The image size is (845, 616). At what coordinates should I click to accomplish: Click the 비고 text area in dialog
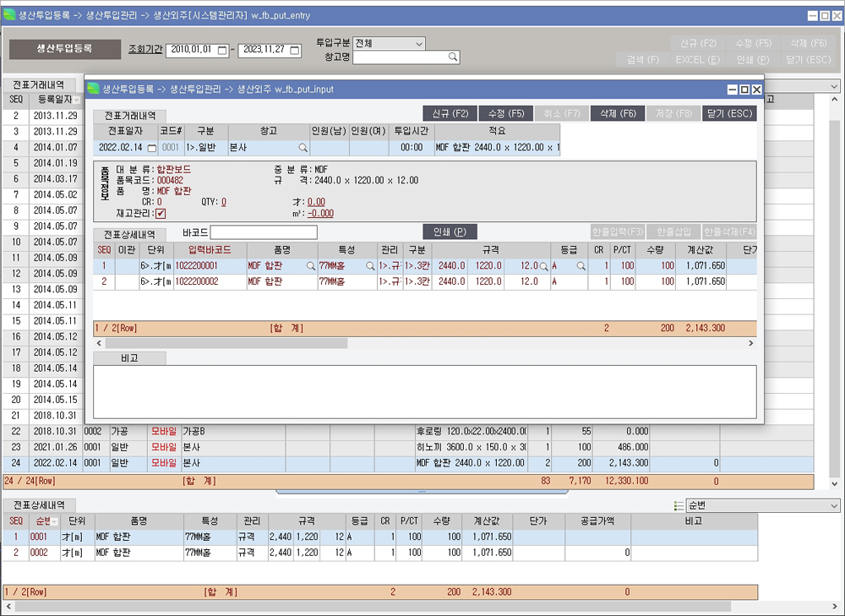(425, 392)
